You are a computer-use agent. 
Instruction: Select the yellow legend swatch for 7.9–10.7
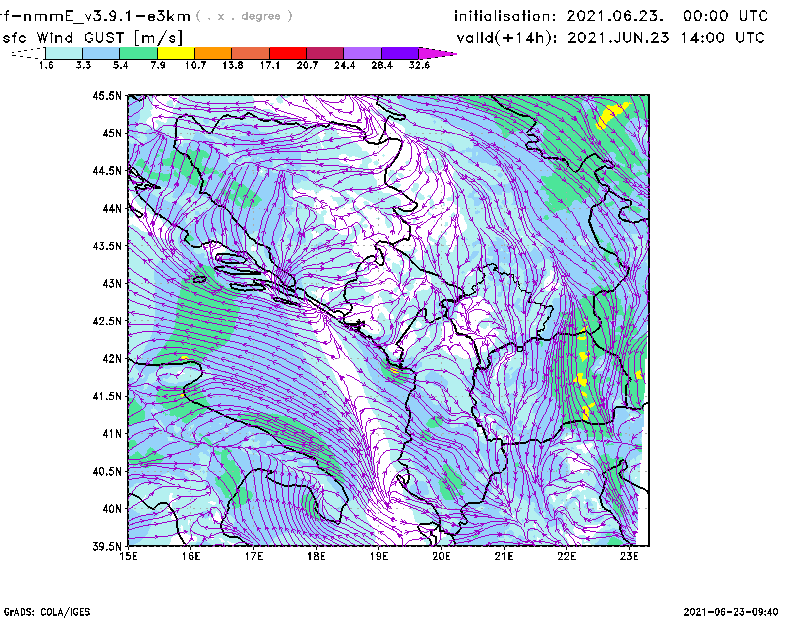pyautogui.click(x=176, y=53)
